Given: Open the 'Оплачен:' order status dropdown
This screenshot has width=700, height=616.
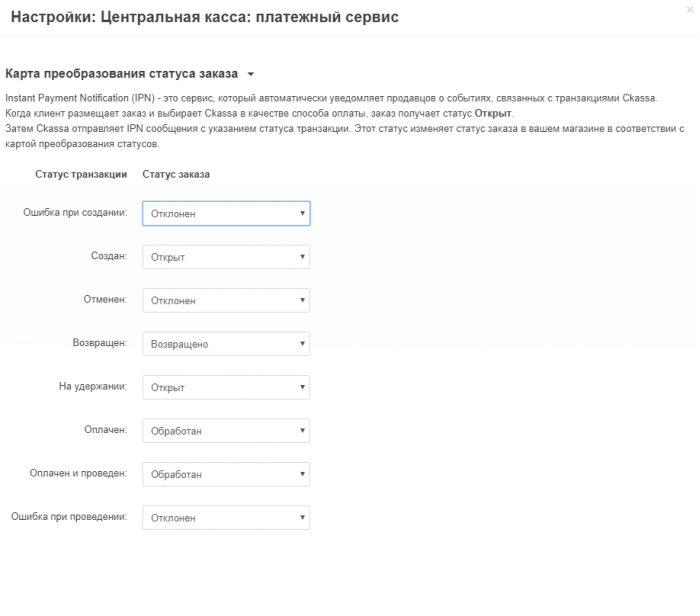Looking at the screenshot, I should 226,431.
